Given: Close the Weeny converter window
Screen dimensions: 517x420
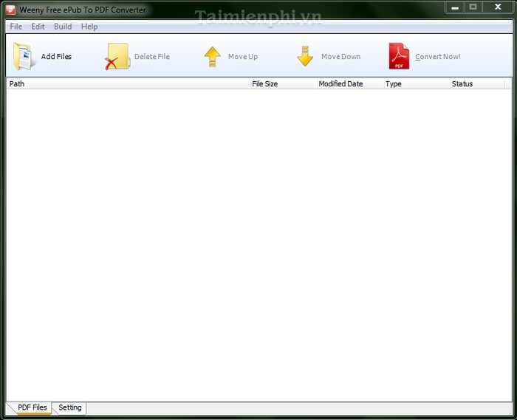Looking at the screenshot, I should (x=498, y=7).
